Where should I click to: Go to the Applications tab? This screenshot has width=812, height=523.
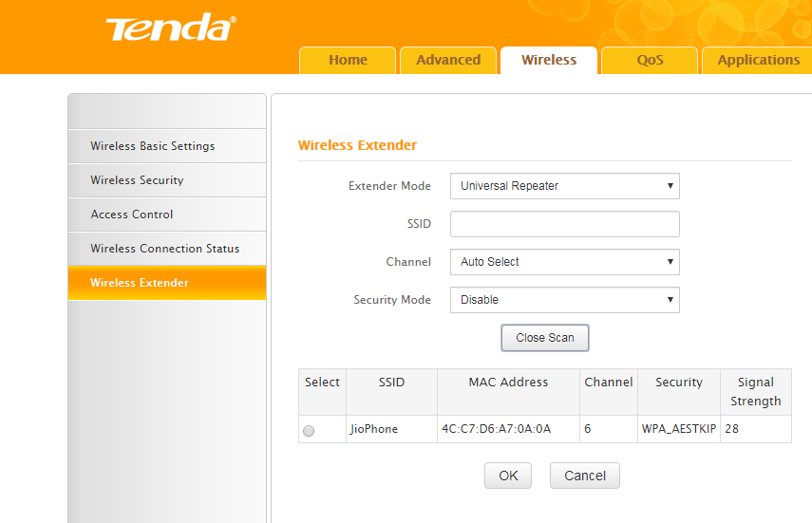(758, 60)
